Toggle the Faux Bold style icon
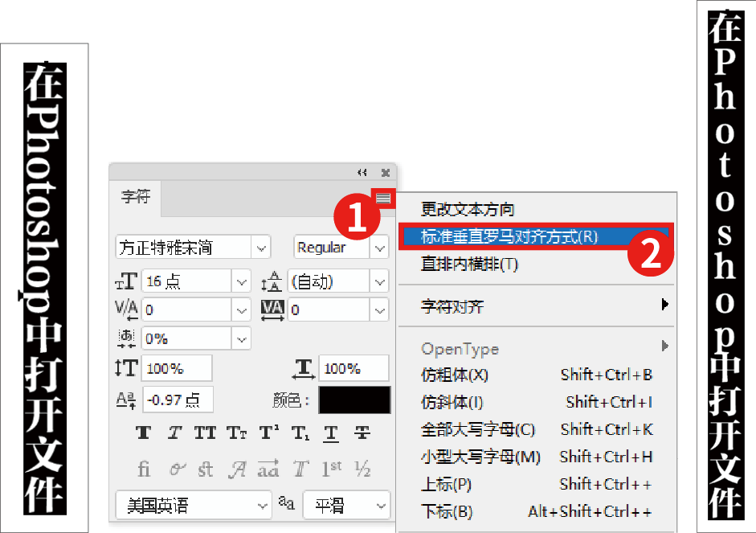The height and width of the screenshot is (533, 756). (x=144, y=433)
